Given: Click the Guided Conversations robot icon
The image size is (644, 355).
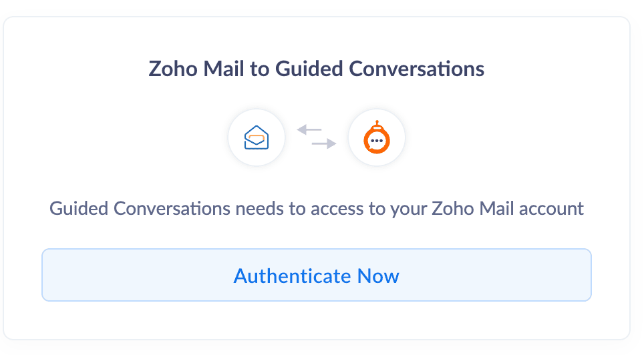Looking at the screenshot, I should click(376, 139).
